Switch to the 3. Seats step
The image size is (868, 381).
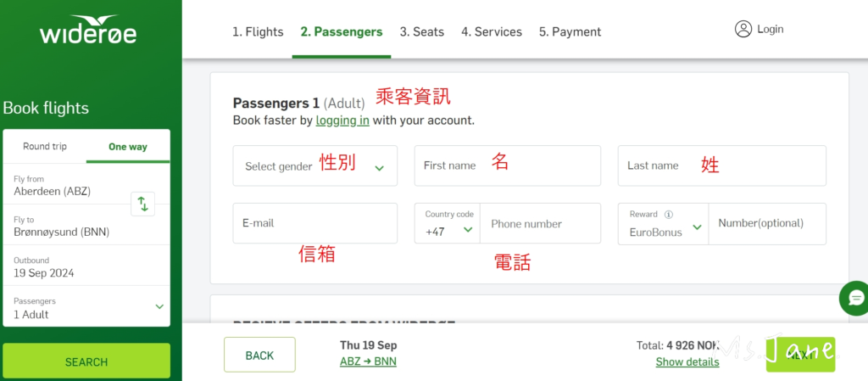(422, 32)
